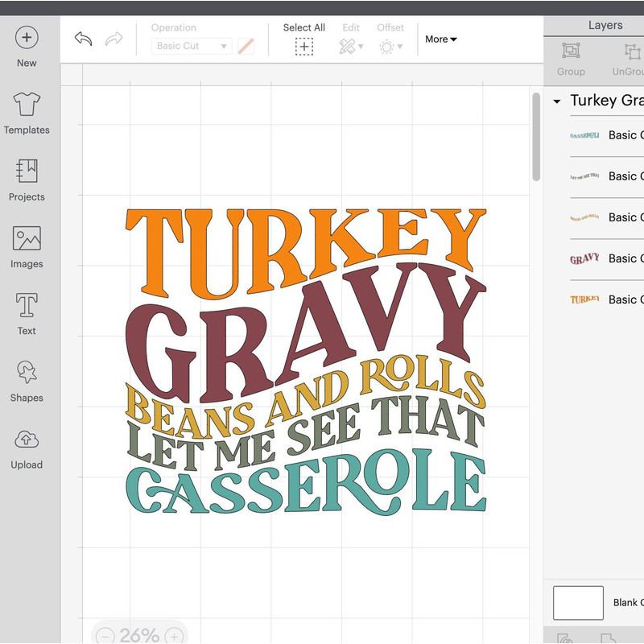Undo the last action

(83, 39)
